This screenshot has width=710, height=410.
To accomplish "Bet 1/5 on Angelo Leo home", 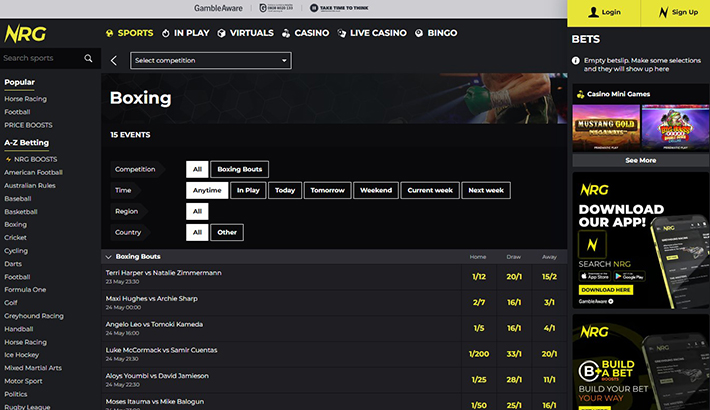I will click(x=479, y=328).
